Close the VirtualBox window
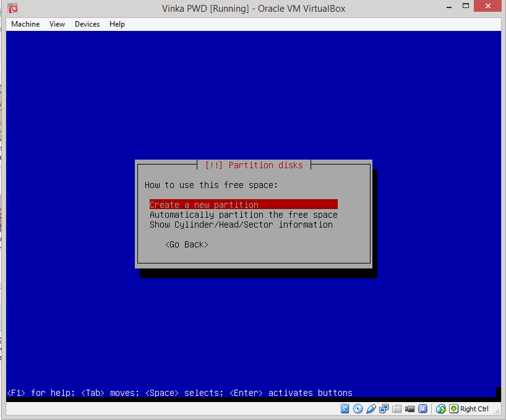Viewport: 506px width, 420px height. click(x=487, y=6)
